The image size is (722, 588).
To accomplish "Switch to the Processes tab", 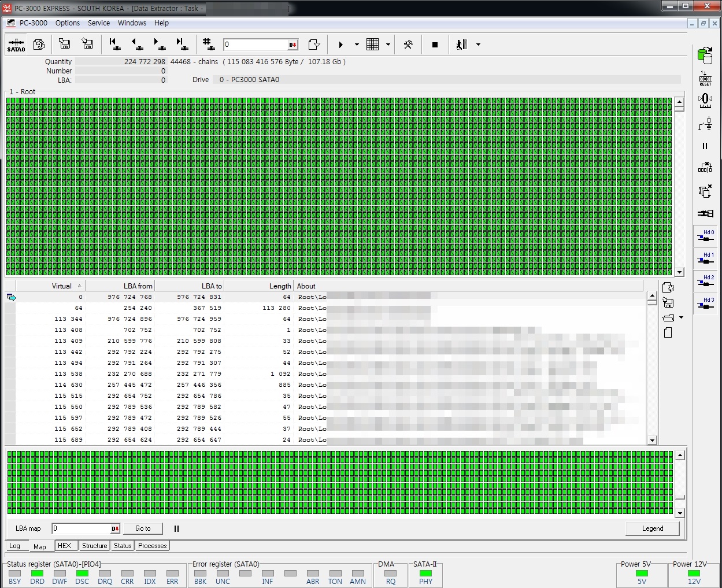I will (x=153, y=546).
